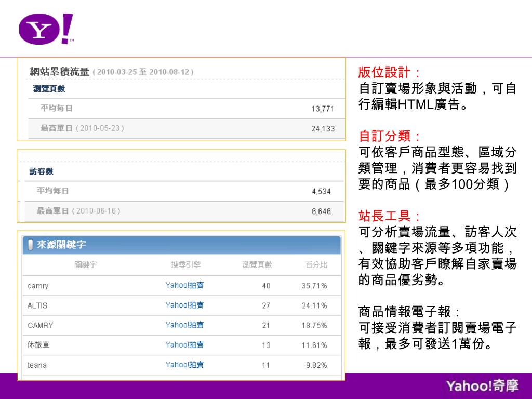532x399 pixels.
Task: Click 最高單日 (2010-05-23) row label
Action: point(83,128)
